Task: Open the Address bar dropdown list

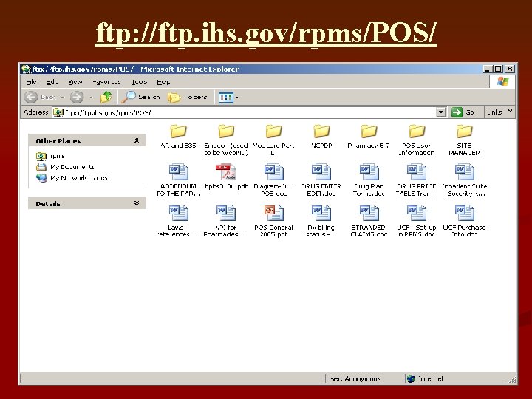Action: 440,112
